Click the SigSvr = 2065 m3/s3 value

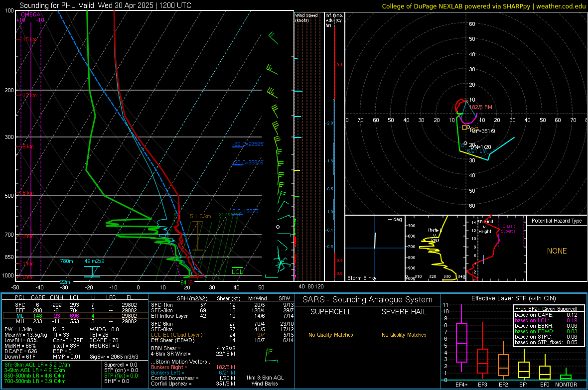point(114,357)
